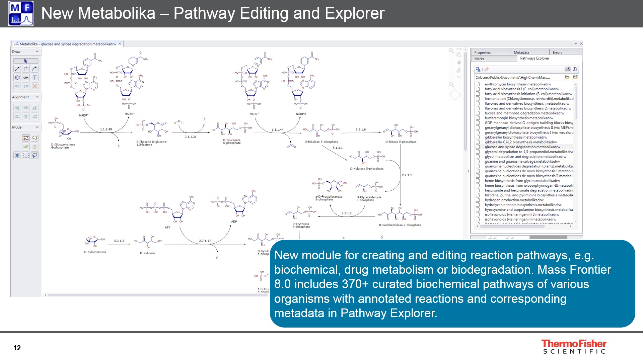The width and height of the screenshot is (644, 361).
Task: Activate the lasso selection mode
Action: click(x=34, y=155)
